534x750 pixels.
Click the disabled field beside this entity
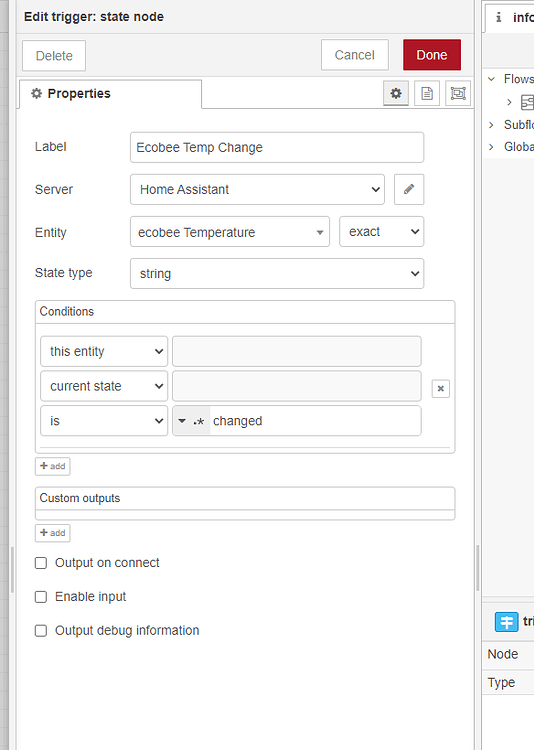pos(297,352)
